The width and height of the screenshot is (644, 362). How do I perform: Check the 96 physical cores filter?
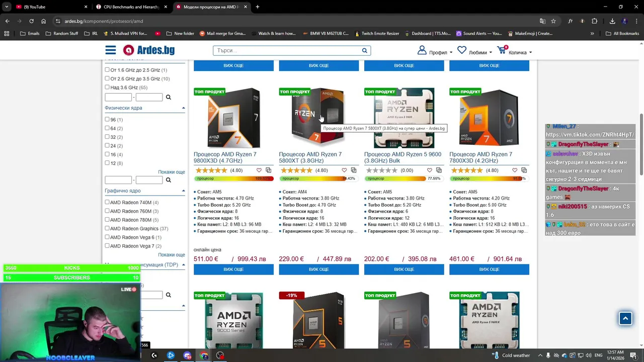107,120
